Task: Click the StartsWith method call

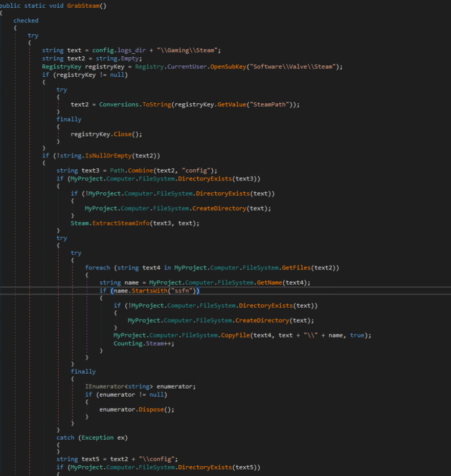Action: pyautogui.click(x=149, y=290)
